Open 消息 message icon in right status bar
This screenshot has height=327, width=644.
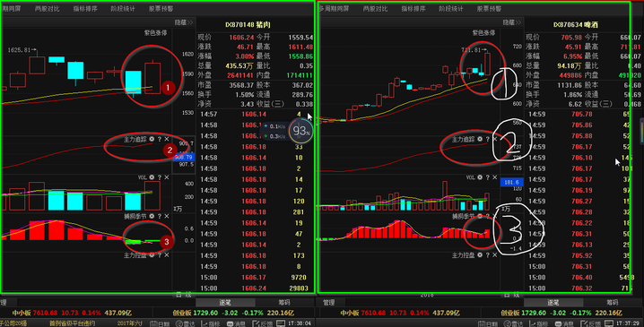(564, 323)
